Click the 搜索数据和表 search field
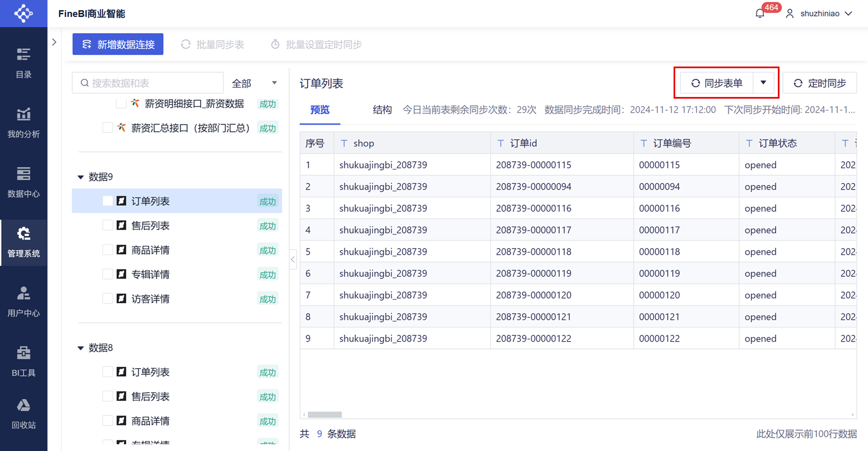 (153, 83)
